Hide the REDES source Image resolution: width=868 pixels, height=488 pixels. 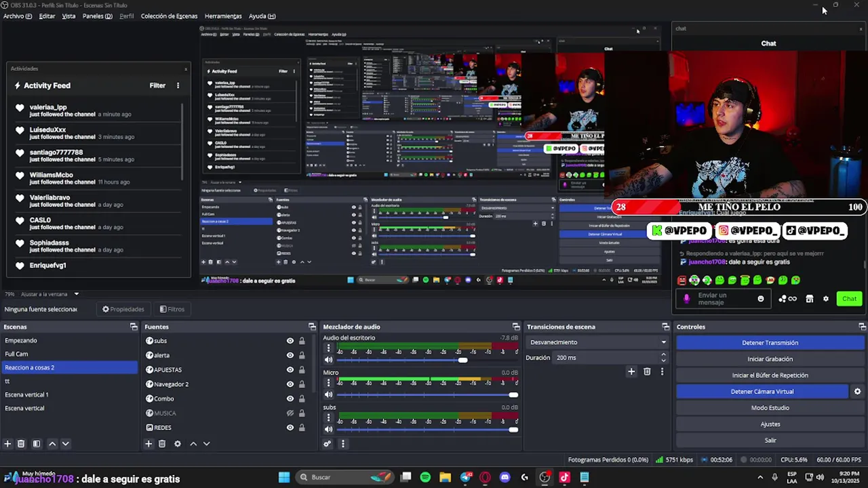[x=290, y=428]
